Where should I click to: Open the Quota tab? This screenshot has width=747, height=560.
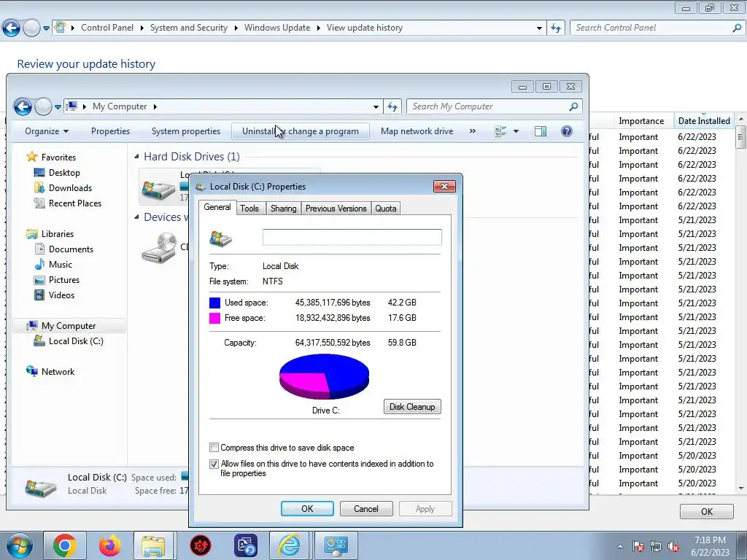tap(385, 208)
